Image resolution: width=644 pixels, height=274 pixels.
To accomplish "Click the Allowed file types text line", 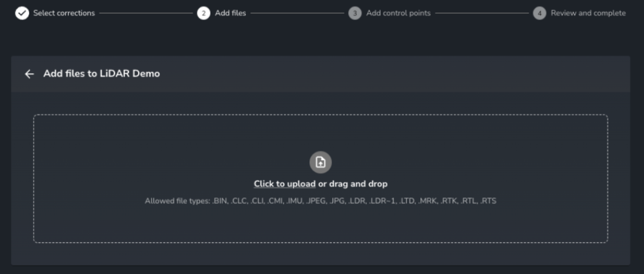I will pos(321,201).
